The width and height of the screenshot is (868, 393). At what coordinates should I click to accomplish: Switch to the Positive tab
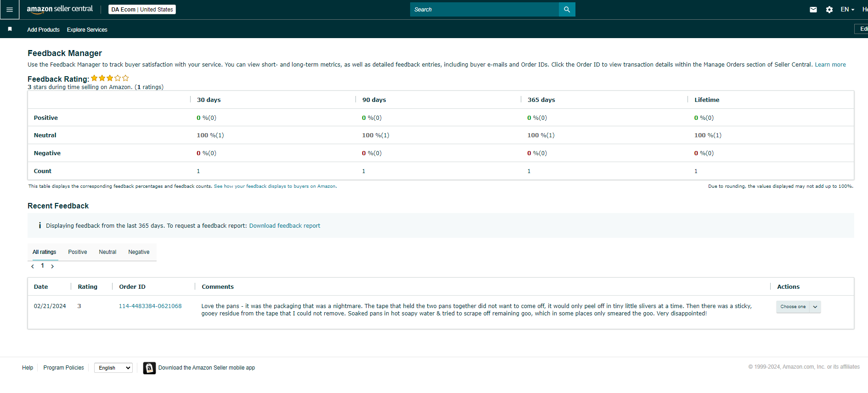(78, 252)
